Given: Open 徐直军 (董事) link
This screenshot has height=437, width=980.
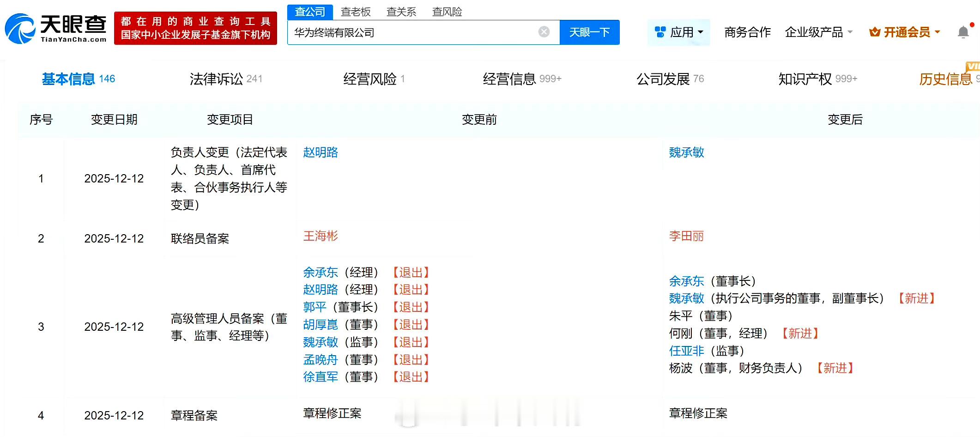Looking at the screenshot, I should tap(321, 377).
